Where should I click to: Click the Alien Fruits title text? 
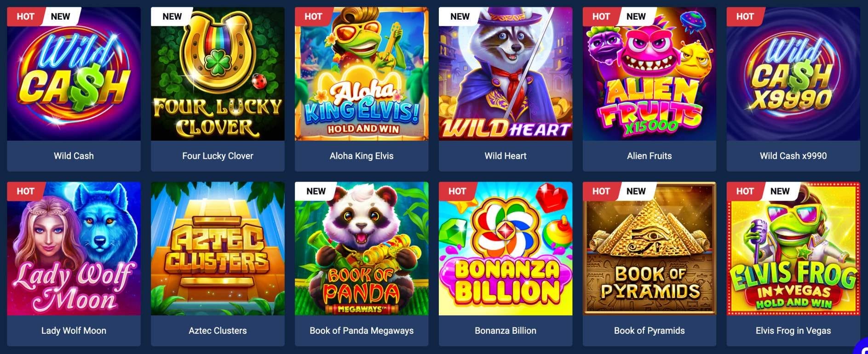coord(650,156)
